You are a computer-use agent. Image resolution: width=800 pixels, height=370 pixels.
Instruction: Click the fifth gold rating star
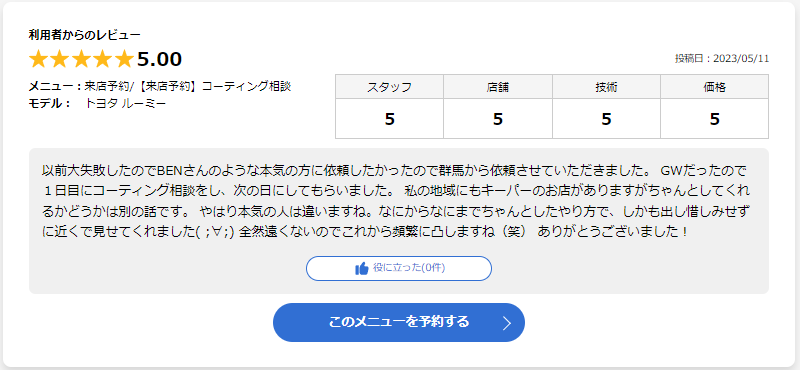click(124, 60)
